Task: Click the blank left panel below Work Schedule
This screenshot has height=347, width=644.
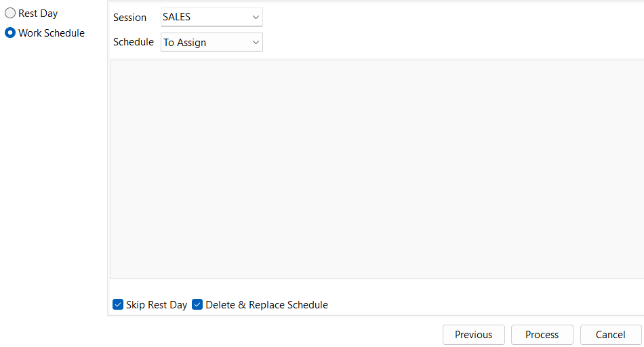Action: pos(53,169)
